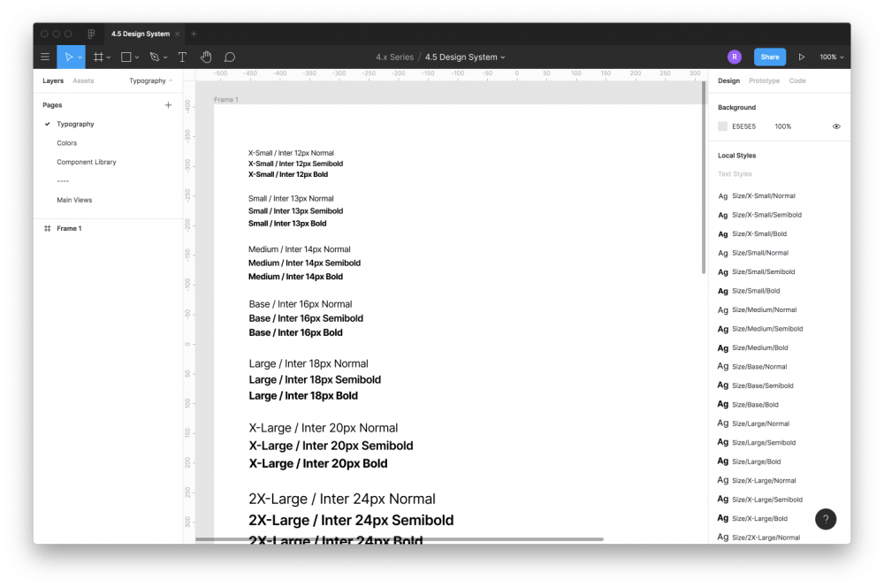
Task: Select the Pen tool
Action: pos(154,57)
